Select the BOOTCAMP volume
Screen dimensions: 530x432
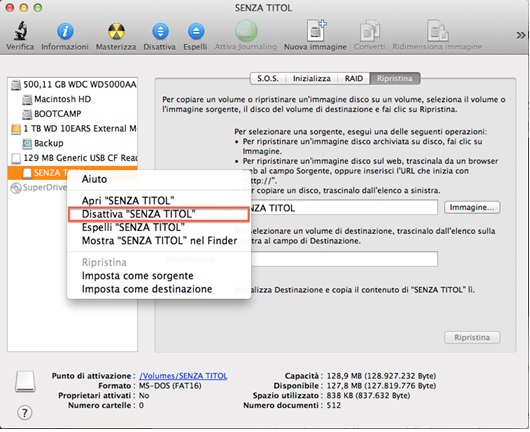(x=72, y=114)
